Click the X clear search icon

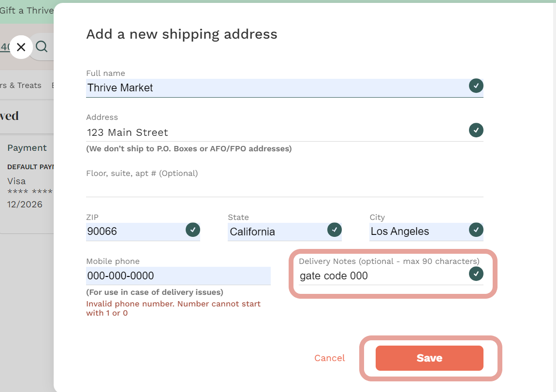tap(21, 46)
